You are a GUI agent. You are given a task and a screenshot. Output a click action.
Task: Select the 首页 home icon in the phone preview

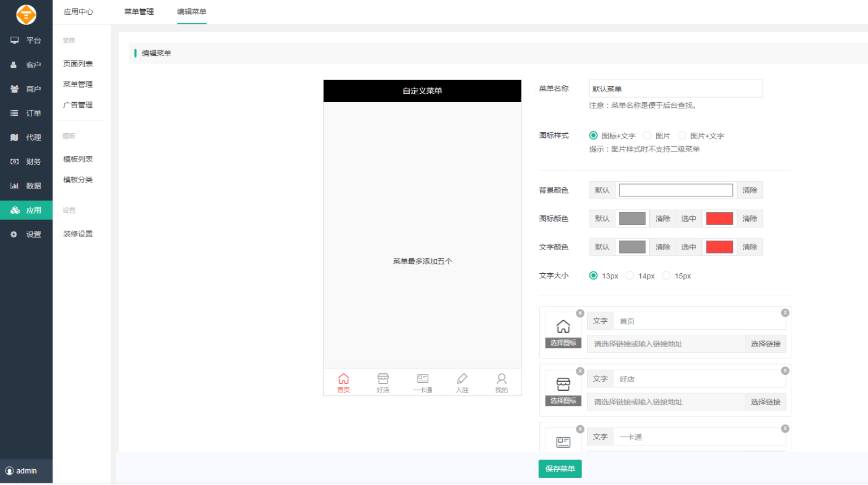343,378
